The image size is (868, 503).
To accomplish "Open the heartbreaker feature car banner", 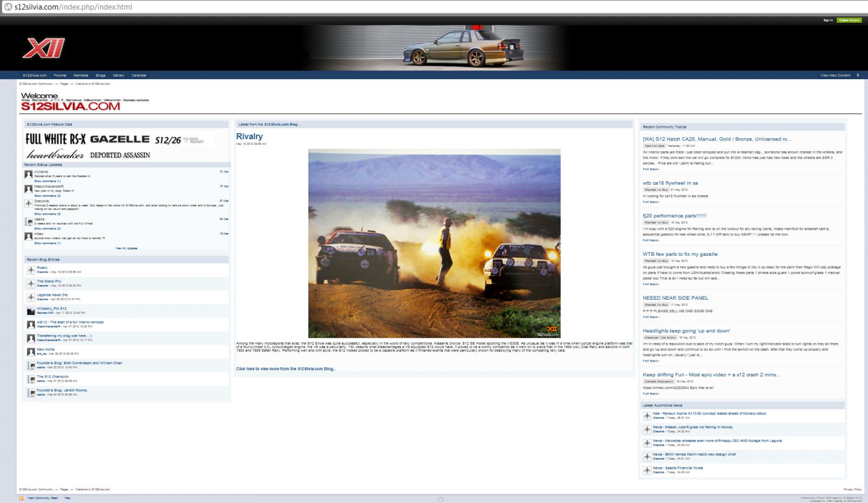I will 55,154.
